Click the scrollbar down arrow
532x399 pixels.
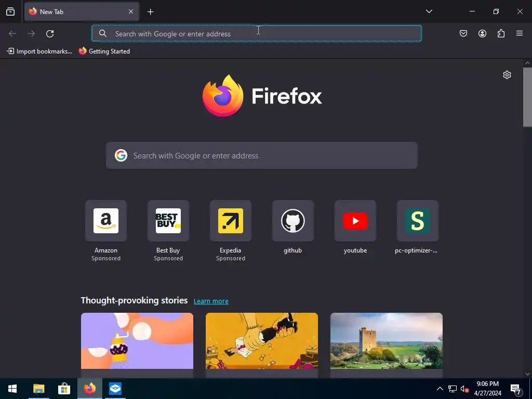pyautogui.click(x=527, y=374)
